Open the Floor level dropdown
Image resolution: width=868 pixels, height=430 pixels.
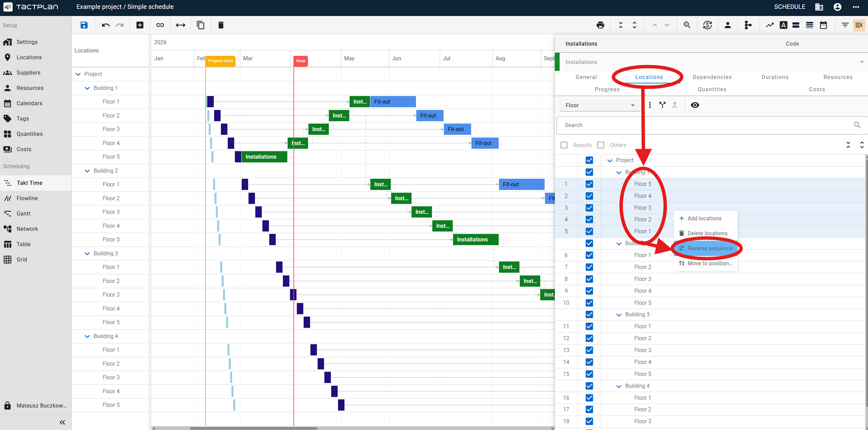pos(600,105)
